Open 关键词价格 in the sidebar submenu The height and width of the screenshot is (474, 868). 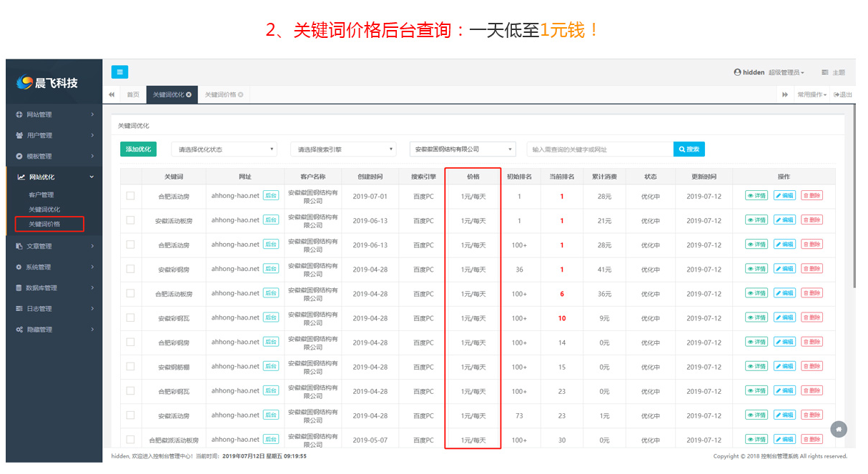coord(44,224)
